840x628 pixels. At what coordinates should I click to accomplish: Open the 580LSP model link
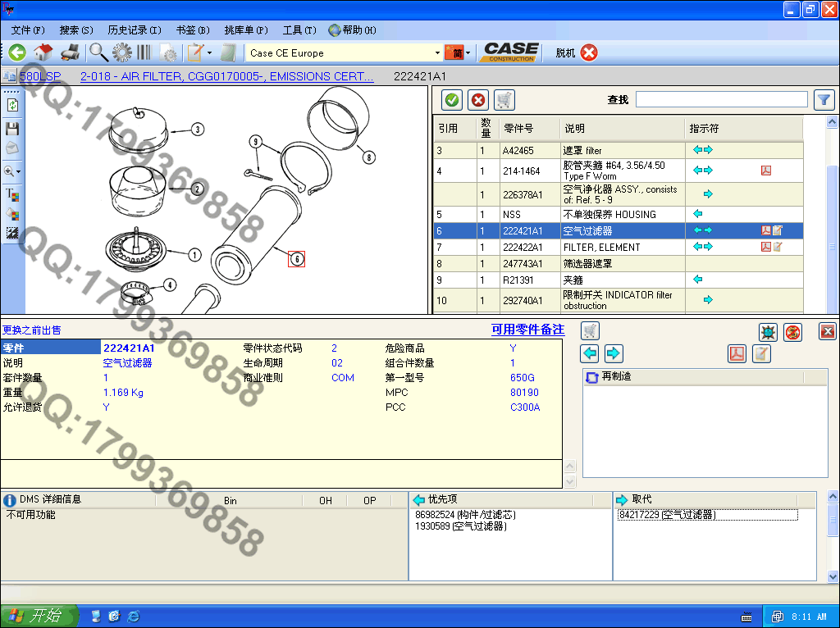pyautogui.click(x=40, y=76)
